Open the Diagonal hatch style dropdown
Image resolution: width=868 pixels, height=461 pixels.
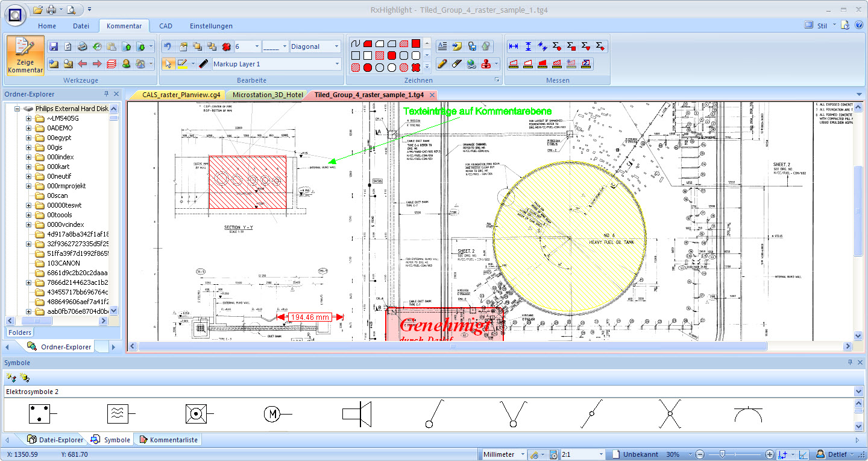tap(336, 46)
